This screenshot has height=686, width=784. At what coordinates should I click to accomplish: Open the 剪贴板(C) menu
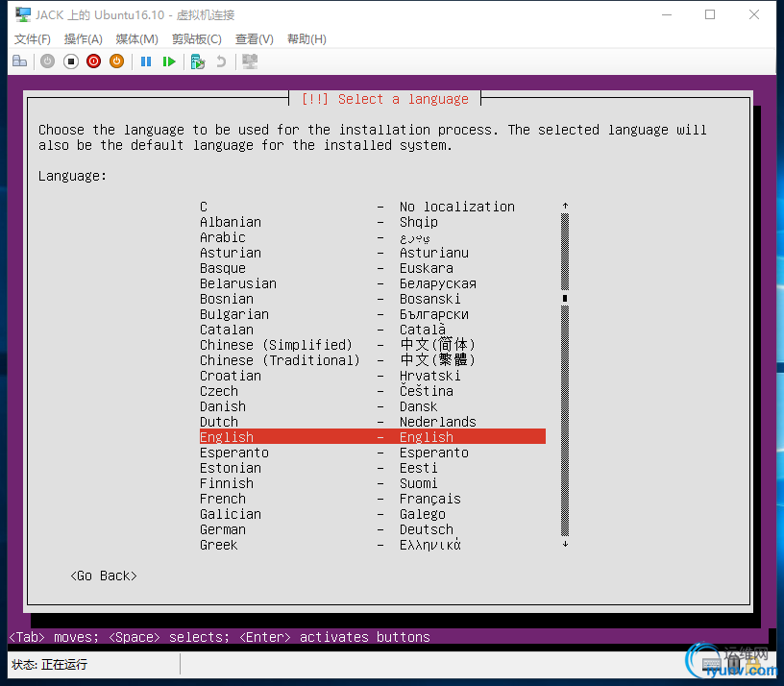(197, 39)
